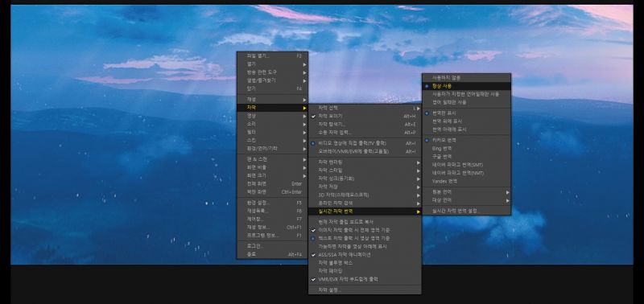Open 3D 자막(스테레오스코픽) submenu

click(x=365, y=195)
